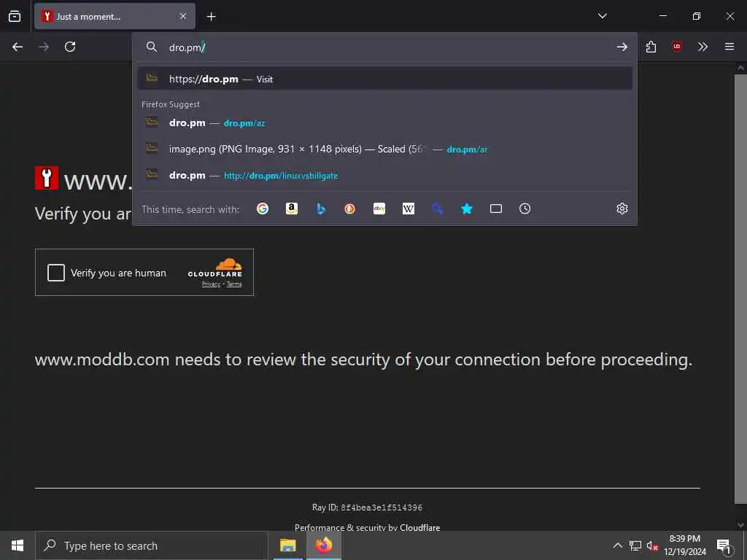Image resolution: width=747 pixels, height=560 pixels.
Task: Click the page vertical scrollbar
Action: [740, 288]
